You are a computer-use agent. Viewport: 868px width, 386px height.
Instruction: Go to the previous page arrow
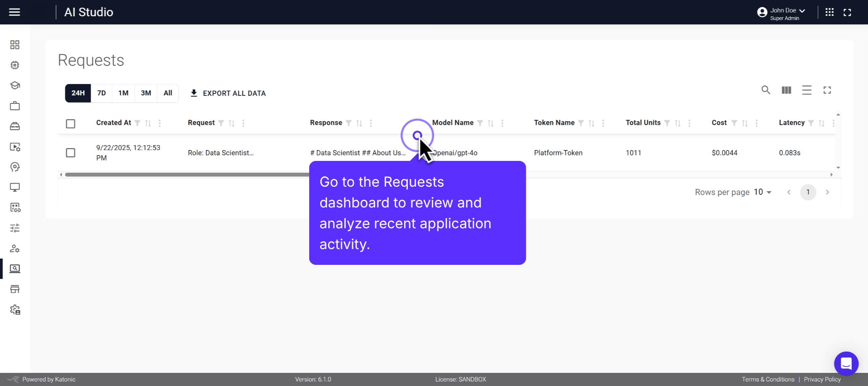(789, 192)
